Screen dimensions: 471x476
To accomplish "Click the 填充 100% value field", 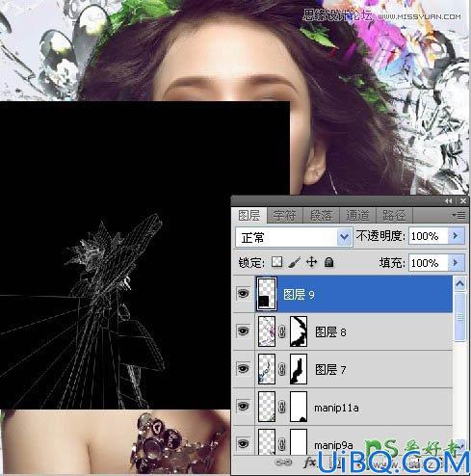I will point(429,263).
